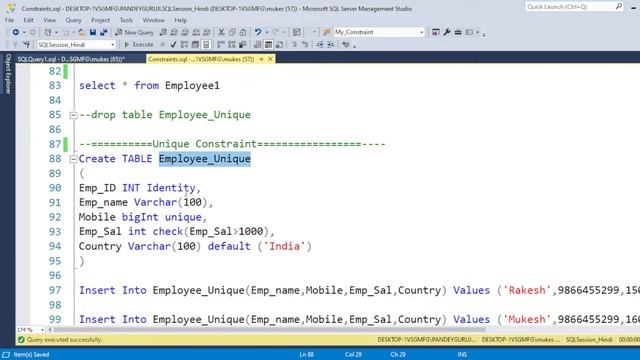Screen dimensions: 640x360
Task: Click the Properties wrench icon
Action: [447, 32]
